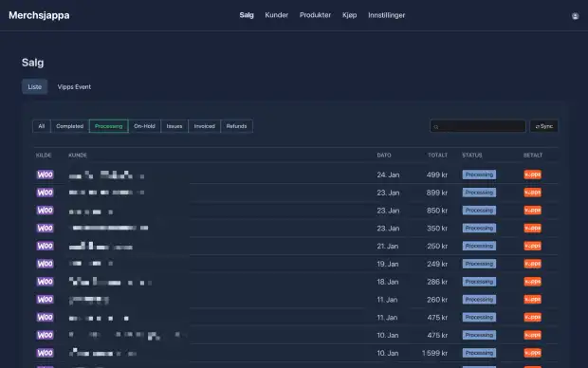Viewport: 588px width, 368px height.
Task: Open the Salg menu item
Action: [247, 15]
